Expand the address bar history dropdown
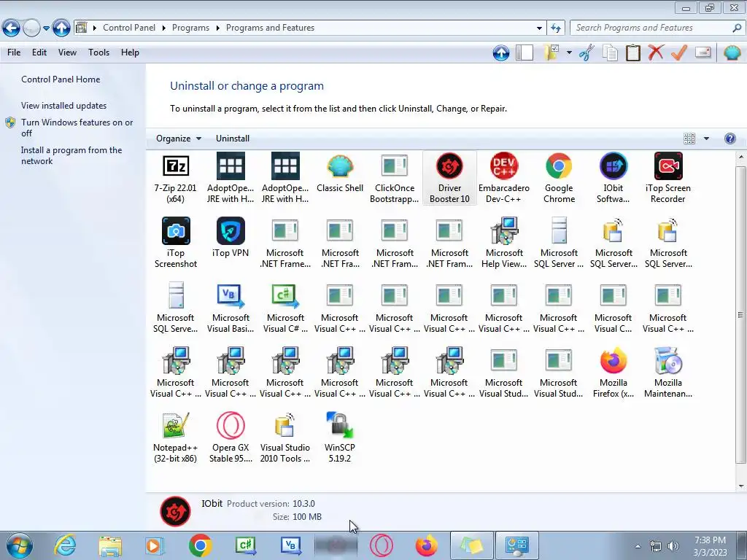 pos(539,28)
